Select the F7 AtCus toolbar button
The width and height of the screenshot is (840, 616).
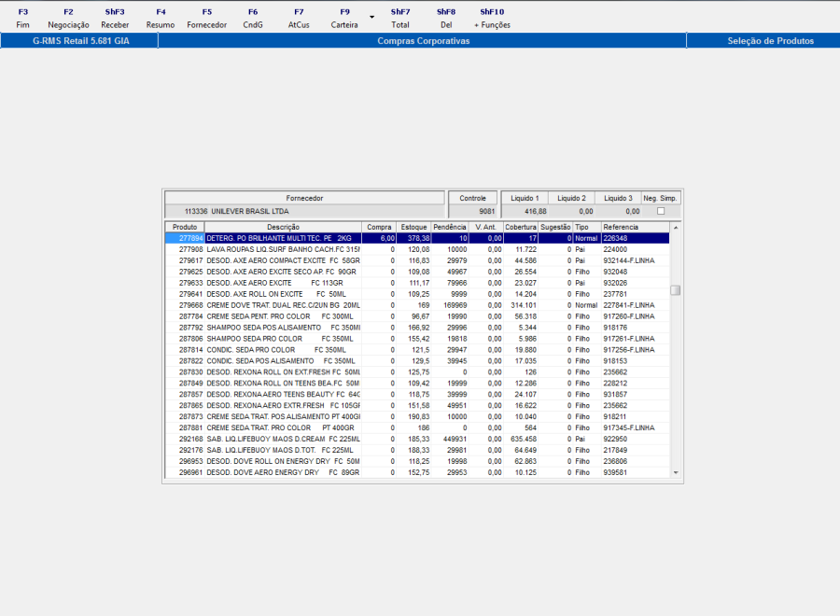(299, 19)
